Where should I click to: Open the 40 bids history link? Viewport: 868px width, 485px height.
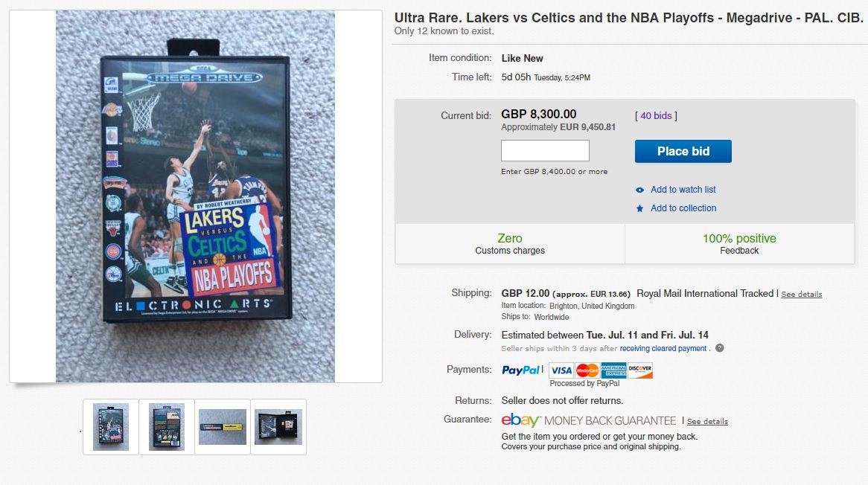(x=656, y=115)
